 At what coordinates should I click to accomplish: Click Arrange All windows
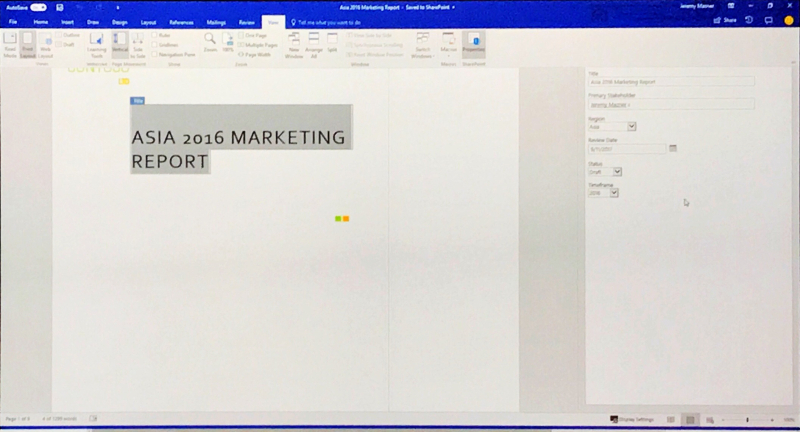(x=314, y=45)
